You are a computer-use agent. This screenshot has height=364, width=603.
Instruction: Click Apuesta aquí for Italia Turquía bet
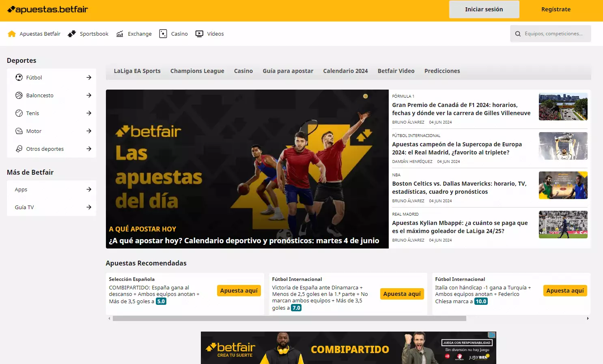[565, 291]
